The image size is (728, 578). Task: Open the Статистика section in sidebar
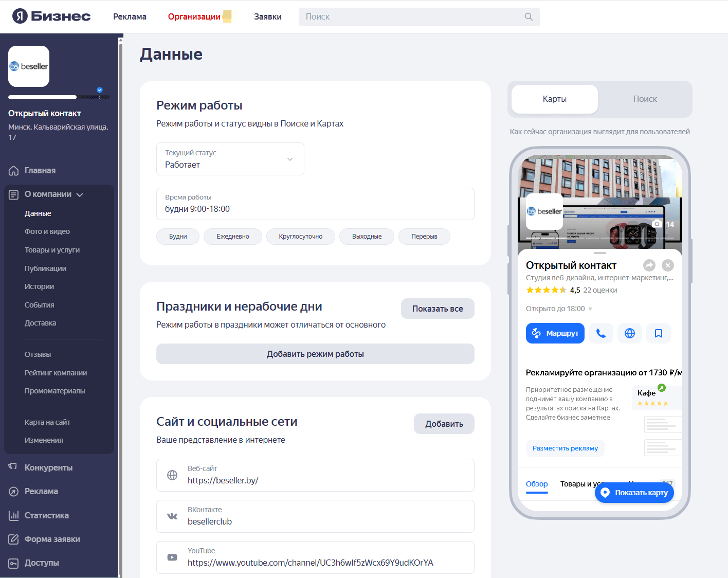pos(46,515)
